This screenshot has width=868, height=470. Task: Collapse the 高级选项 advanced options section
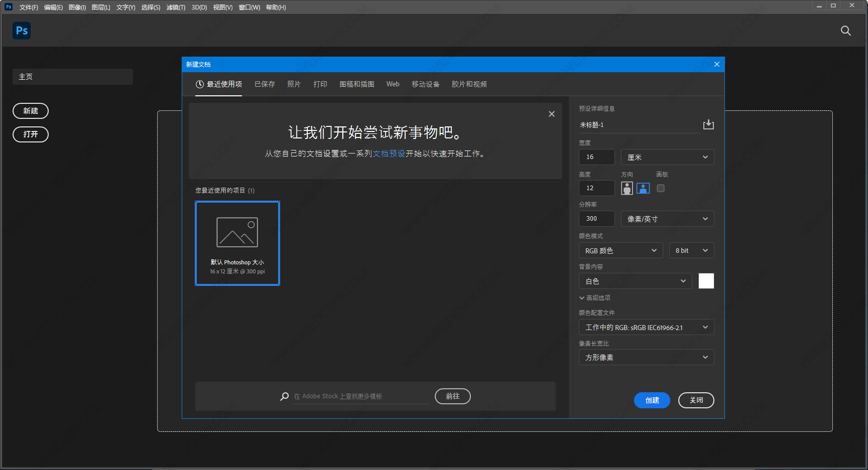tap(595, 298)
